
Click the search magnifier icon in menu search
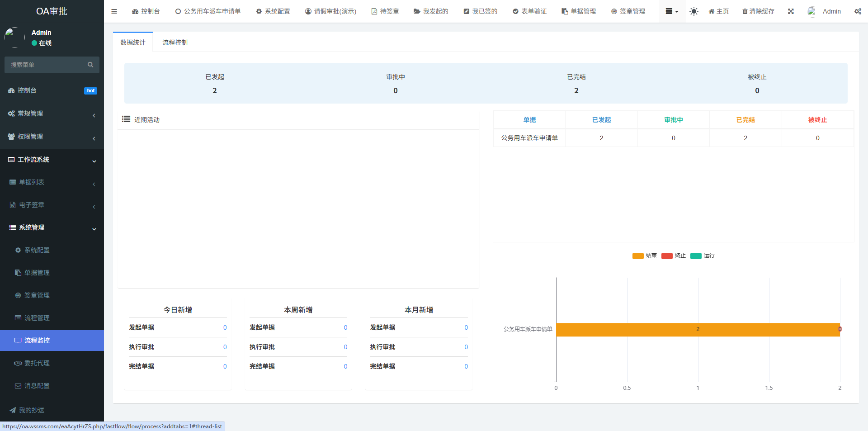click(x=90, y=65)
